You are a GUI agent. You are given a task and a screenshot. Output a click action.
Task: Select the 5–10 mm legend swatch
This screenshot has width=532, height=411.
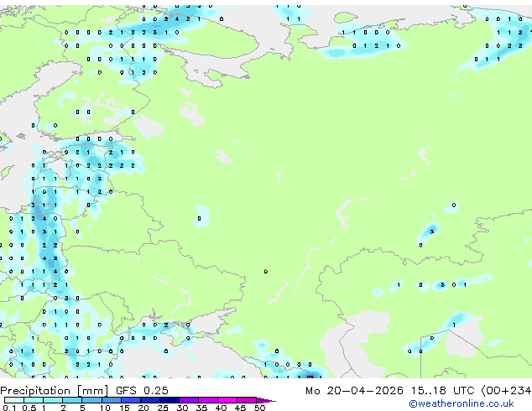click(x=91, y=400)
